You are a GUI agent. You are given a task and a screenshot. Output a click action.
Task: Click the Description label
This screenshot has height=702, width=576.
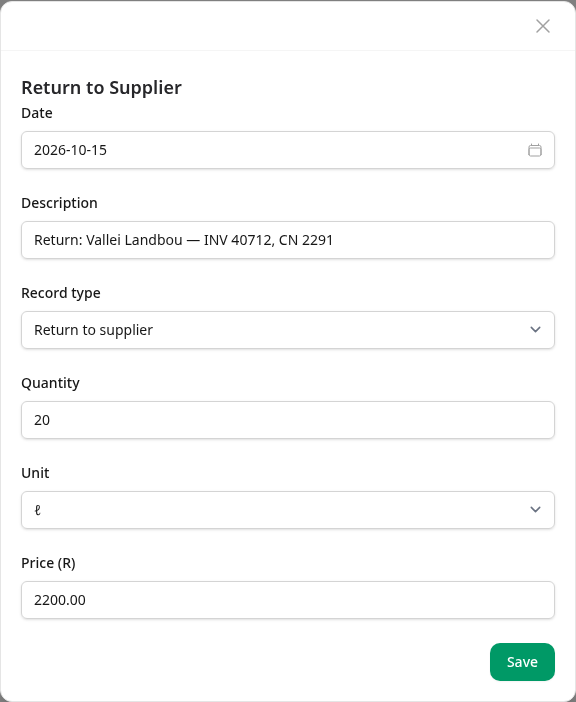pos(60,203)
